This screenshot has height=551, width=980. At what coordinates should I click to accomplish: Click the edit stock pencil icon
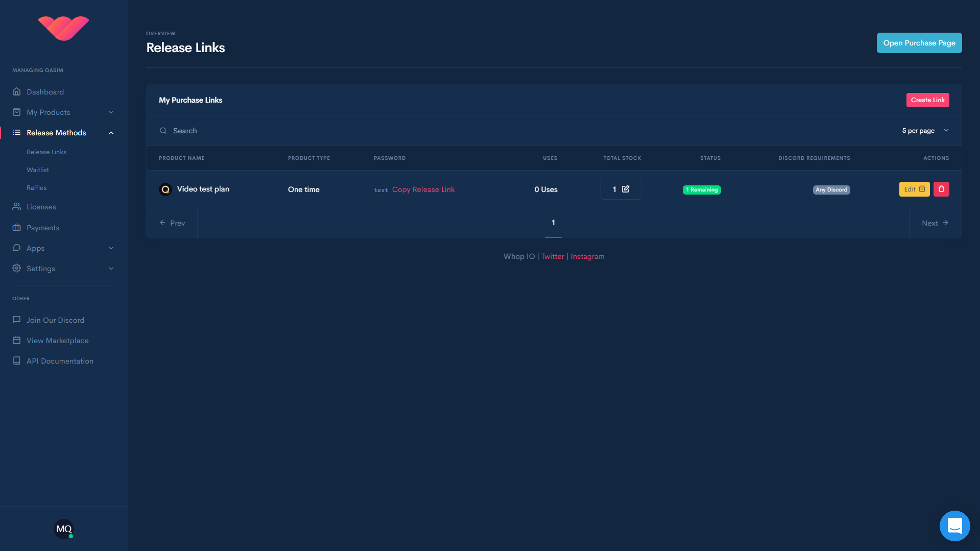coord(626,189)
